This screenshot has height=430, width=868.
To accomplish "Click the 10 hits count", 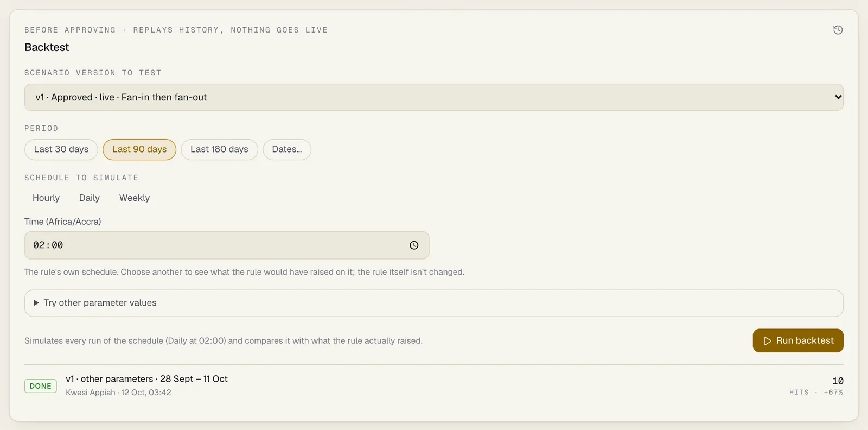I will pyautogui.click(x=838, y=381).
